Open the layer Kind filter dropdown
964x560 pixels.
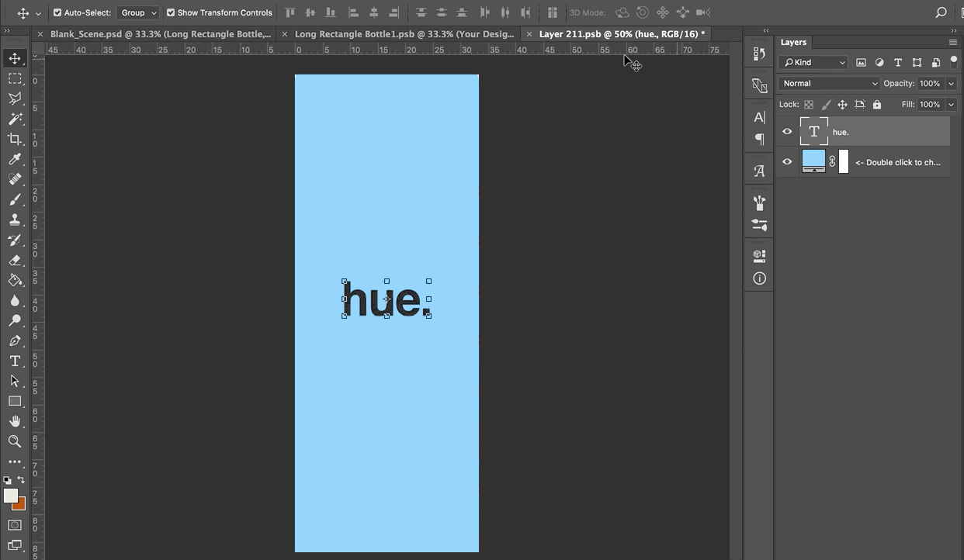(813, 62)
